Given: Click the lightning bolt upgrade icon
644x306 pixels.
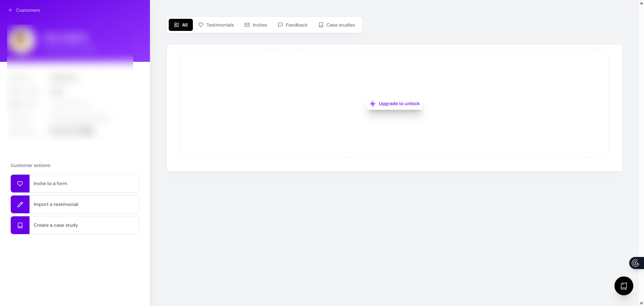Looking at the screenshot, I should (372, 104).
